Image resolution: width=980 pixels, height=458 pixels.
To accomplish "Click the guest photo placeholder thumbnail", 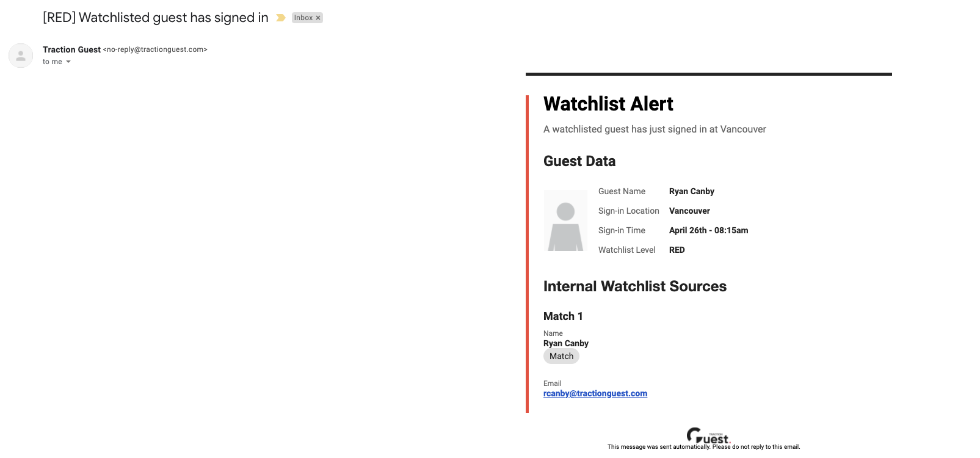I will point(565,220).
